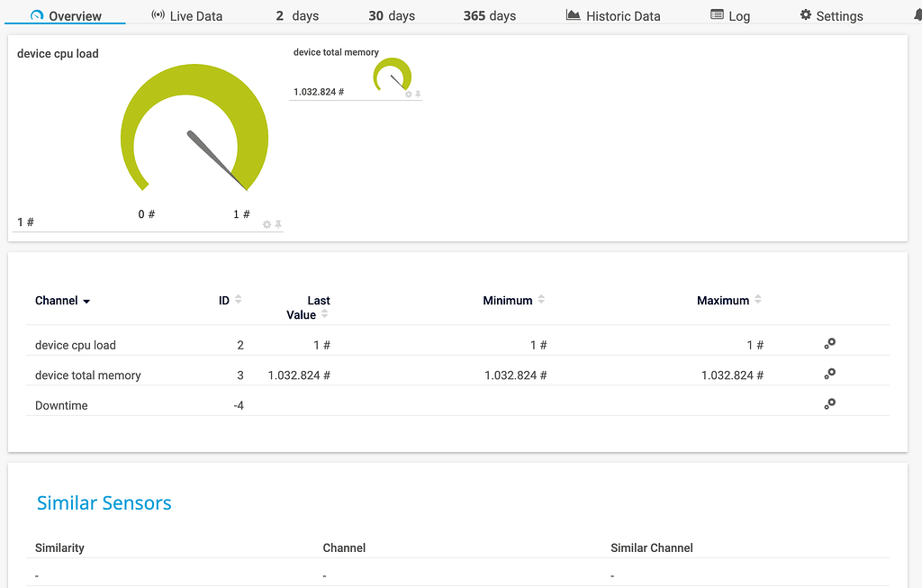Click the gear icon below the cpu load gauge
922x588 pixels.
coord(265,224)
